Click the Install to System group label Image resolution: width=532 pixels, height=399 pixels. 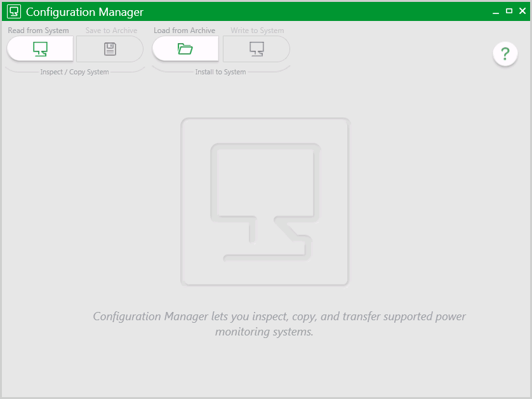[220, 72]
